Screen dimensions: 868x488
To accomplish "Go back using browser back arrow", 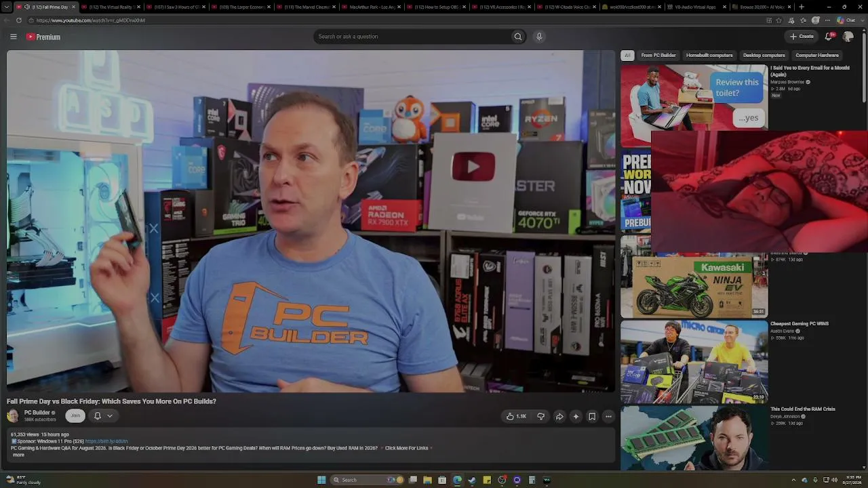I will pos(7,20).
